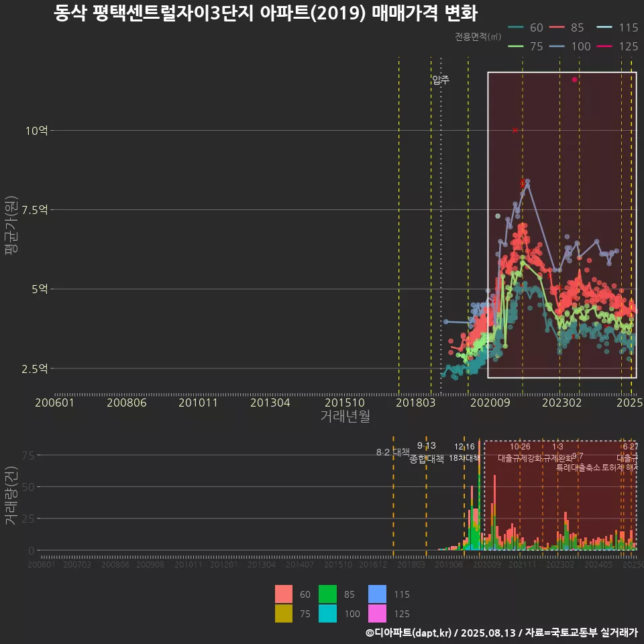Click 200806 on the price chart x-axis
Image resolution: width=644 pixels, height=644 pixels.
[127, 402]
